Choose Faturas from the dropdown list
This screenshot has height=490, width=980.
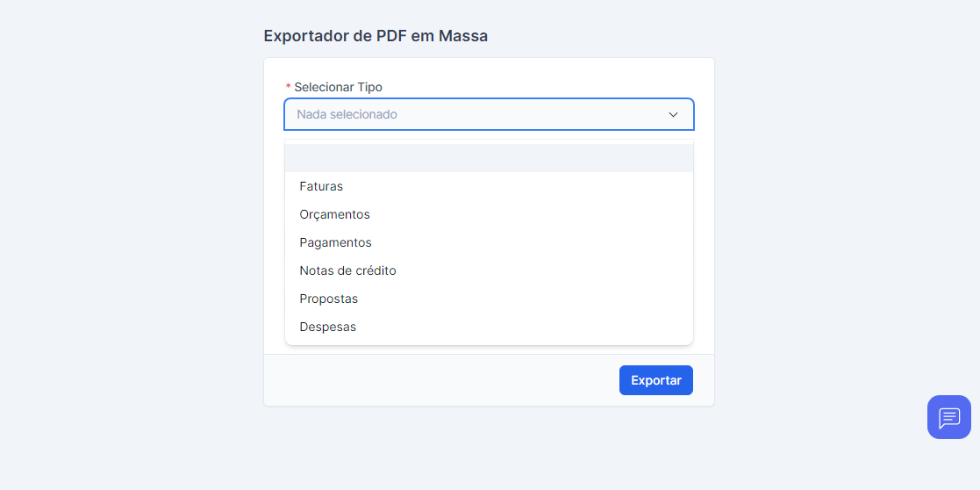(x=321, y=186)
